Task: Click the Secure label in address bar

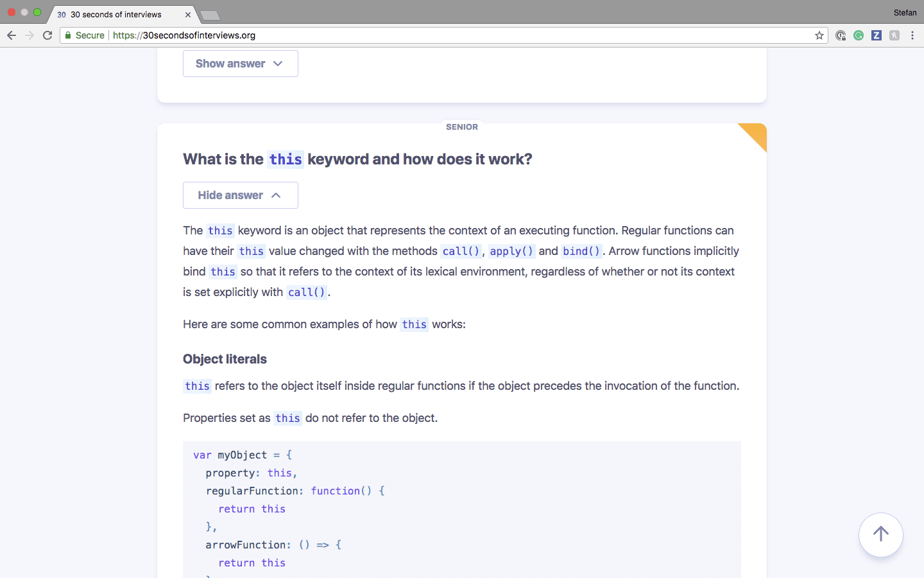Action: point(90,35)
